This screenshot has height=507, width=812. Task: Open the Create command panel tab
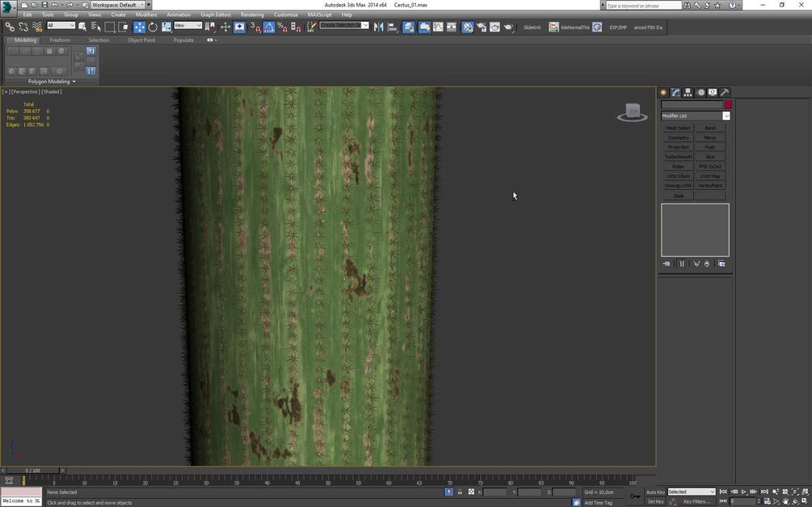tap(663, 92)
